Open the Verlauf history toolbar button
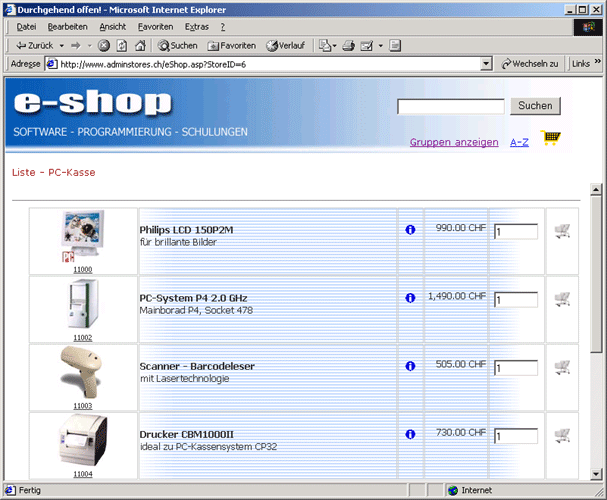This screenshot has height=500, width=607. click(286, 46)
